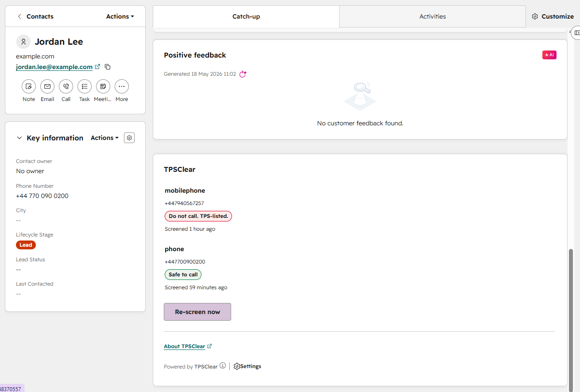Click mobile number +447940567257
The width and height of the screenshot is (580, 392).
(184, 203)
